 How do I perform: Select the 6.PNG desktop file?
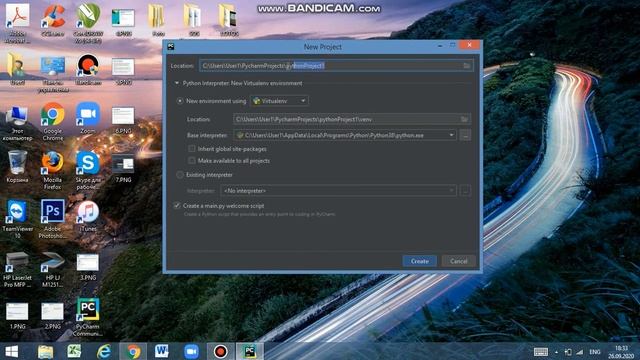[x=123, y=120]
